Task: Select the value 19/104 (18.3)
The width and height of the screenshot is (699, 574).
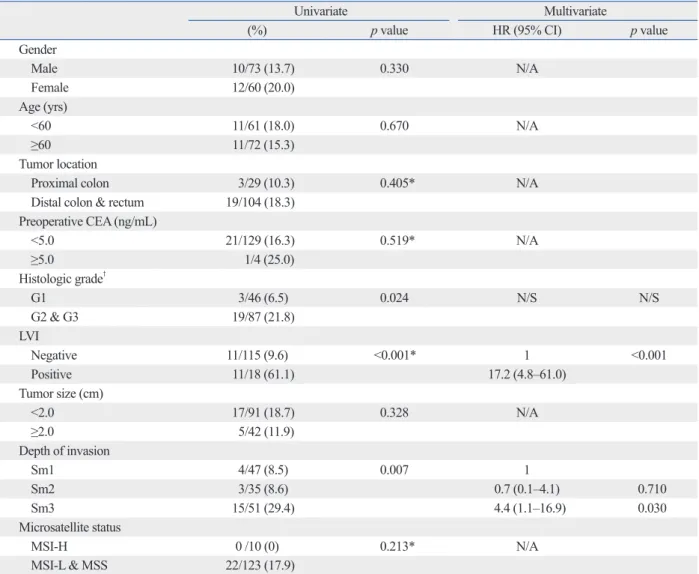Action: pos(260,202)
